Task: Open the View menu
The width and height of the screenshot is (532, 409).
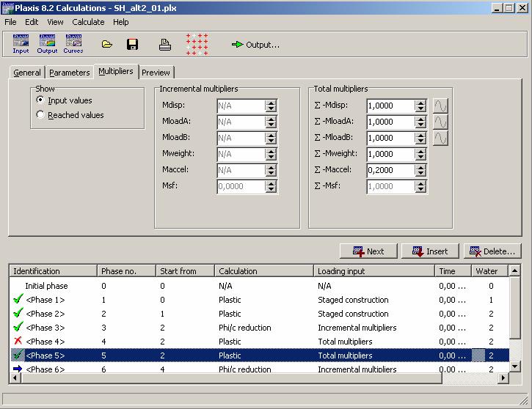Action: click(55, 22)
